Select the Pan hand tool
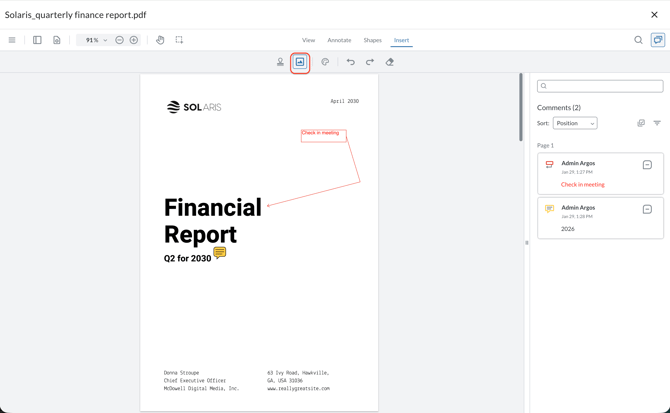The width and height of the screenshot is (670, 413). 160,40
